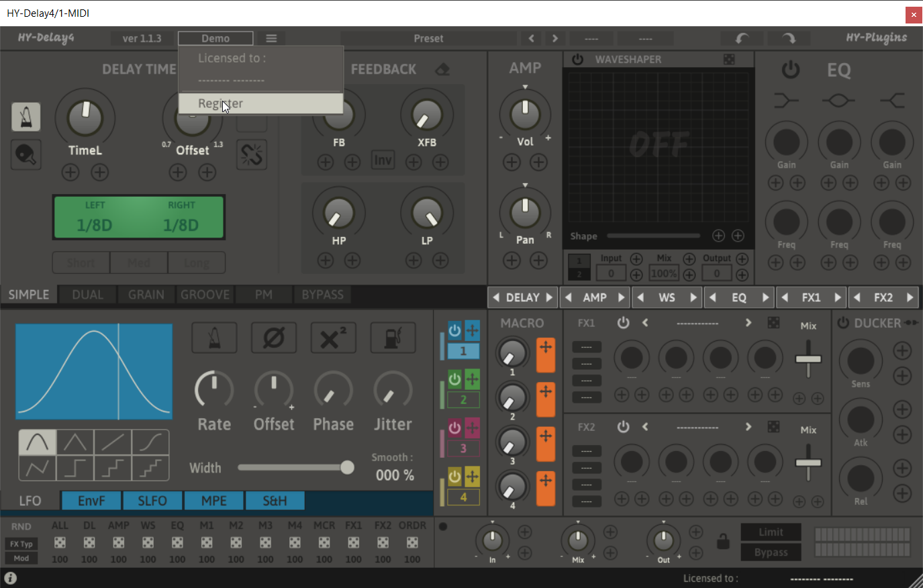The width and height of the screenshot is (923, 588).
Task: Click the ping-pong paddle icon
Action: point(26,155)
